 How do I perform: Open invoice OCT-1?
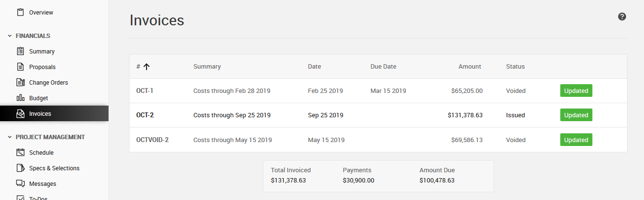click(145, 91)
